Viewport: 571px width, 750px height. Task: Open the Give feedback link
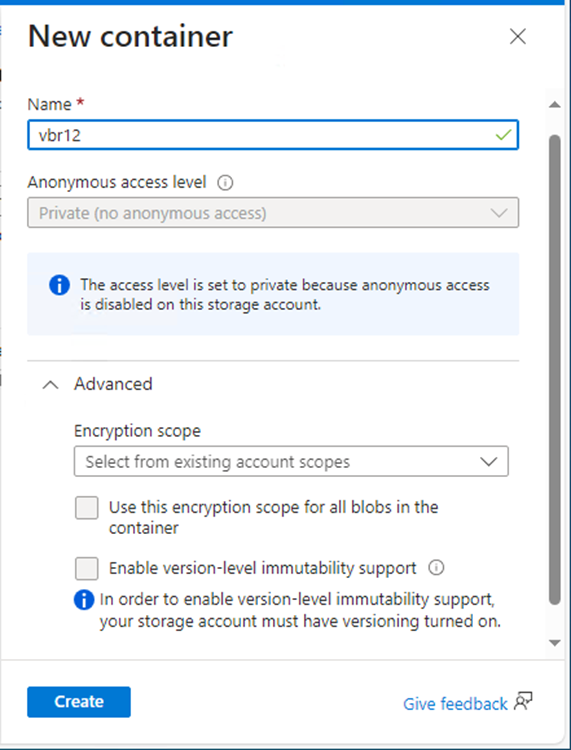[x=455, y=704]
